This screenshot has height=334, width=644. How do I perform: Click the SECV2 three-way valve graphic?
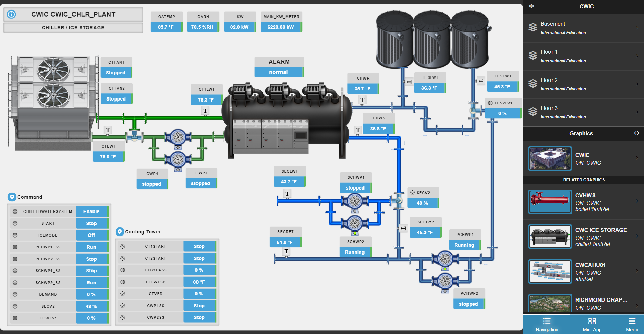[398, 200]
